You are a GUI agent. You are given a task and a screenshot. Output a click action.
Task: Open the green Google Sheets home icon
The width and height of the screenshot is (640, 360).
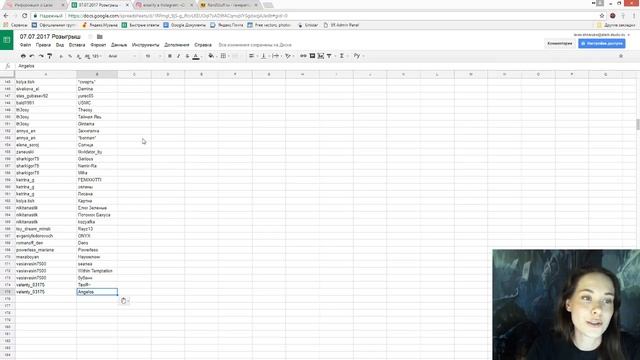click(x=7, y=40)
